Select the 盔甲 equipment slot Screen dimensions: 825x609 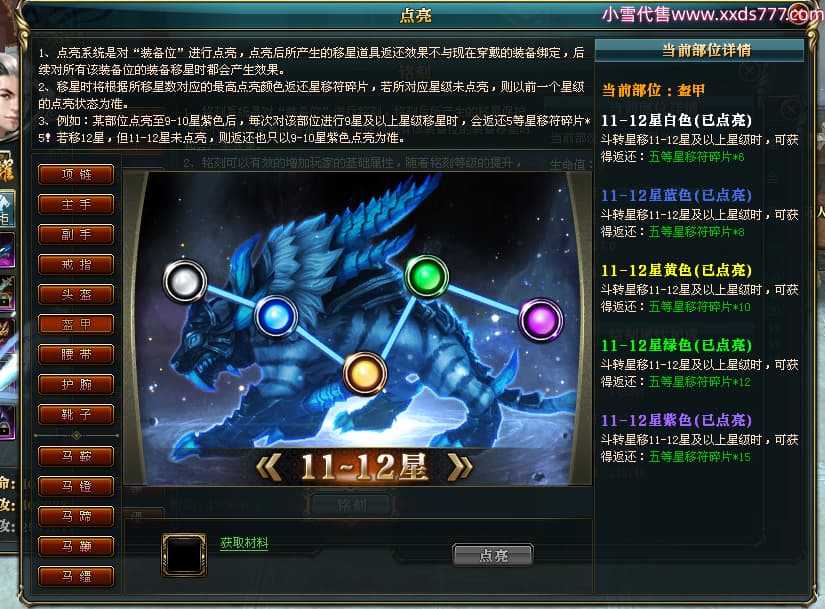[76, 324]
